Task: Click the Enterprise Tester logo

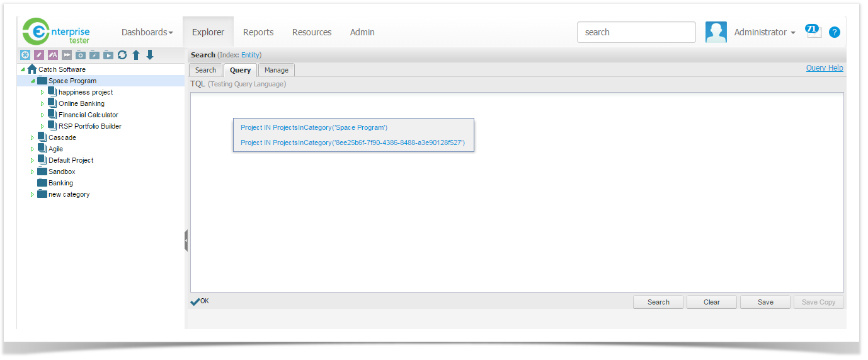Action: [x=57, y=32]
